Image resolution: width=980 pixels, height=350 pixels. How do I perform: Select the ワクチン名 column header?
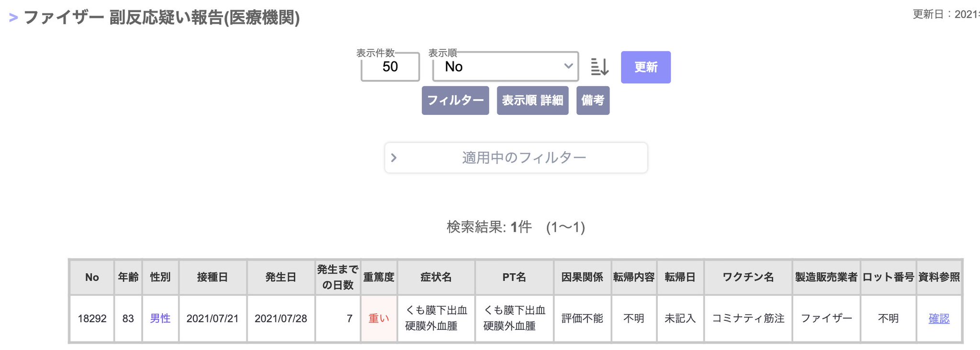click(x=748, y=277)
